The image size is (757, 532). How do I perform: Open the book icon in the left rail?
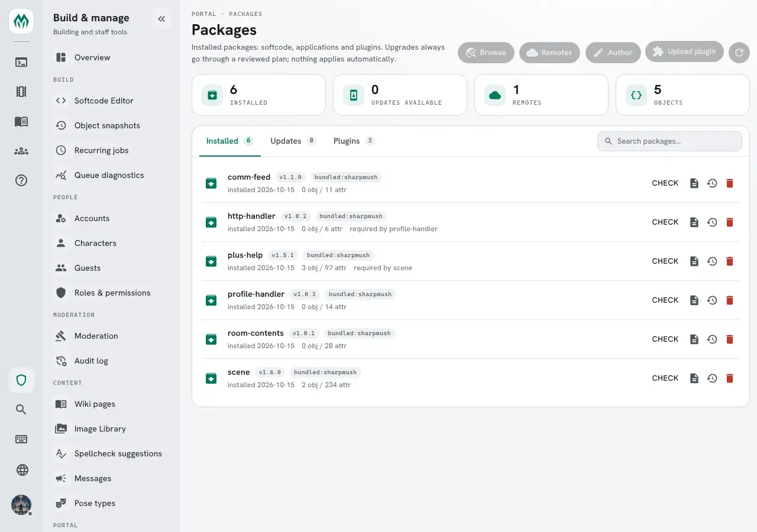21,121
